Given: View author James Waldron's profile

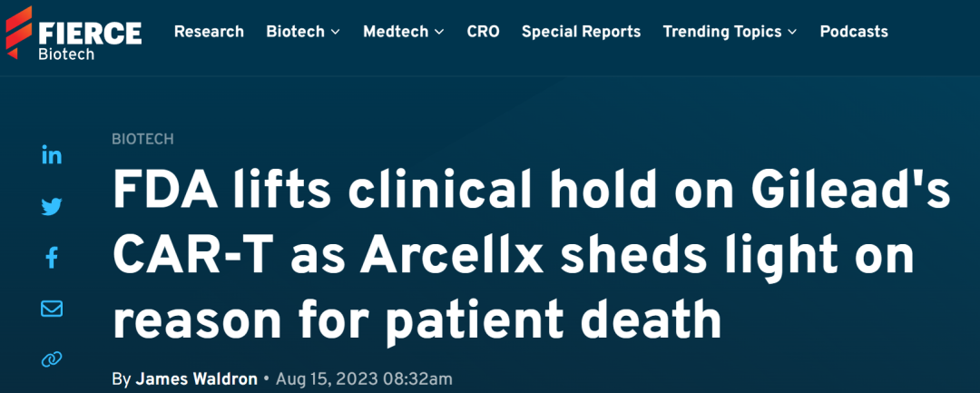Looking at the screenshot, I should [196, 379].
